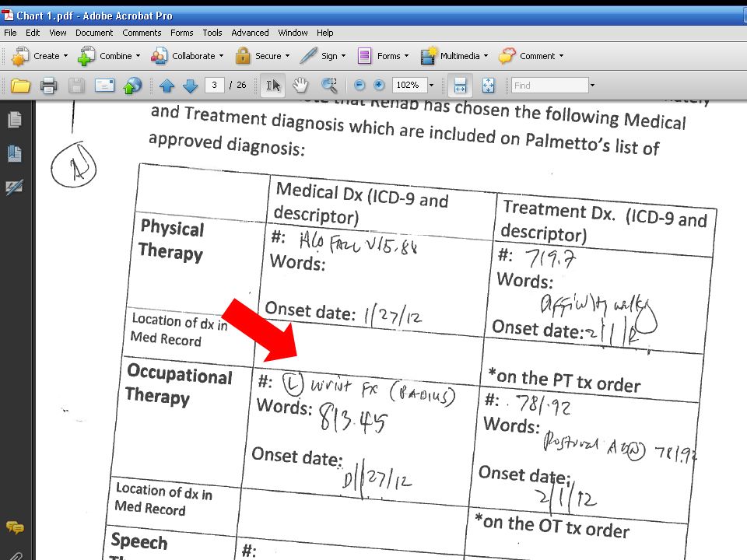Click the zoom field showing 102%
Viewport: 747px width, 560px height.
click(x=410, y=86)
